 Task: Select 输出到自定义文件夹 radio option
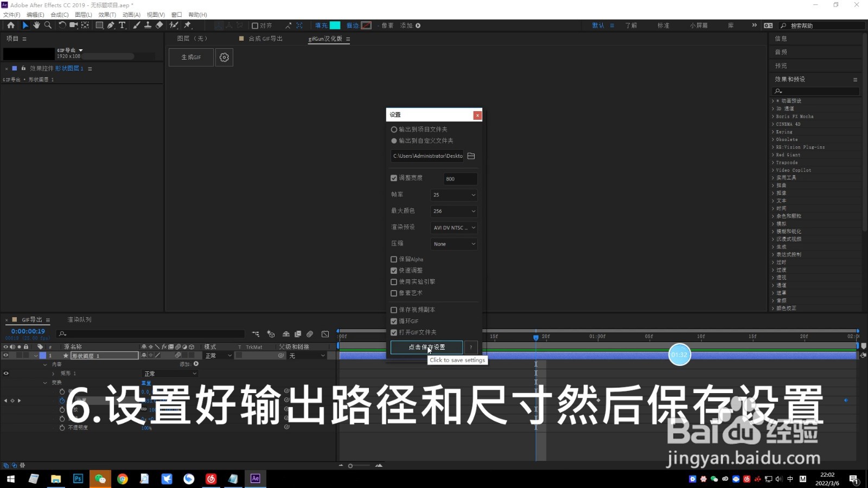pyautogui.click(x=394, y=141)
